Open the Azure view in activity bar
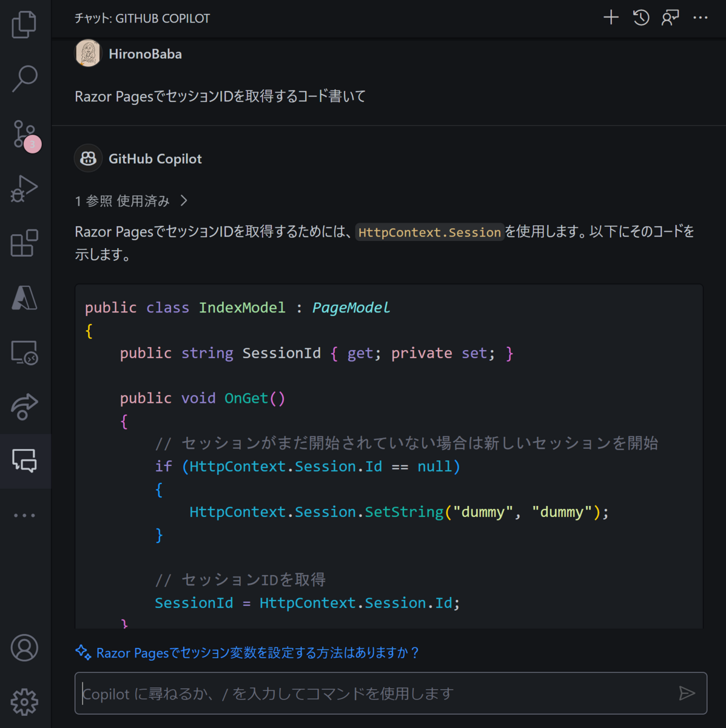Viewport: 726px width, 728px height. [x=24, y=297]
